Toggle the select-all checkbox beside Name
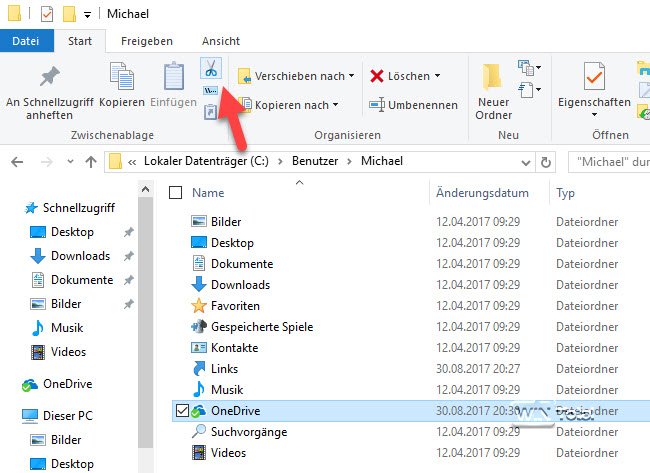The width and height of the screenshot is (650, 473). click(x=176, y=192)
